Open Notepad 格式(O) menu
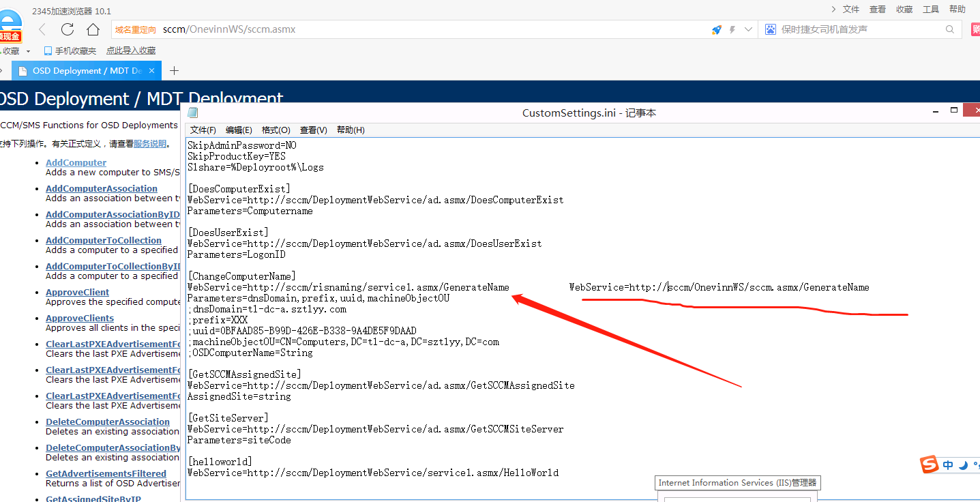Screen dimensions: 980x502 [x=276, y=130]
